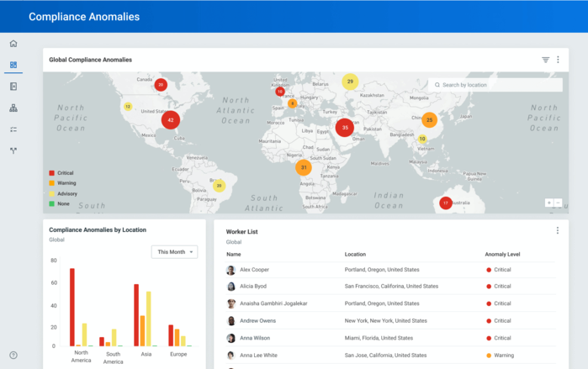Open the Worker List three-dot menu
This screenshot has width=588, height=369.
558,230
